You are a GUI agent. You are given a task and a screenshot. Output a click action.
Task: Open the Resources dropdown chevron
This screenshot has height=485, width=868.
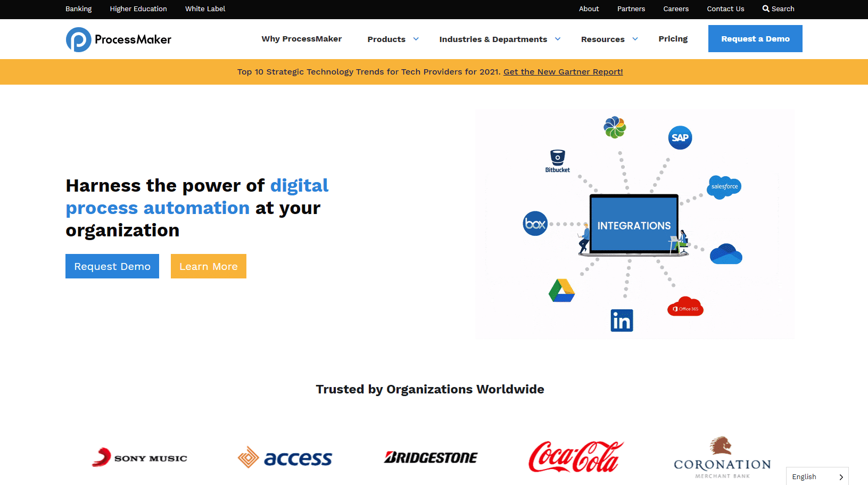point(635,39)
